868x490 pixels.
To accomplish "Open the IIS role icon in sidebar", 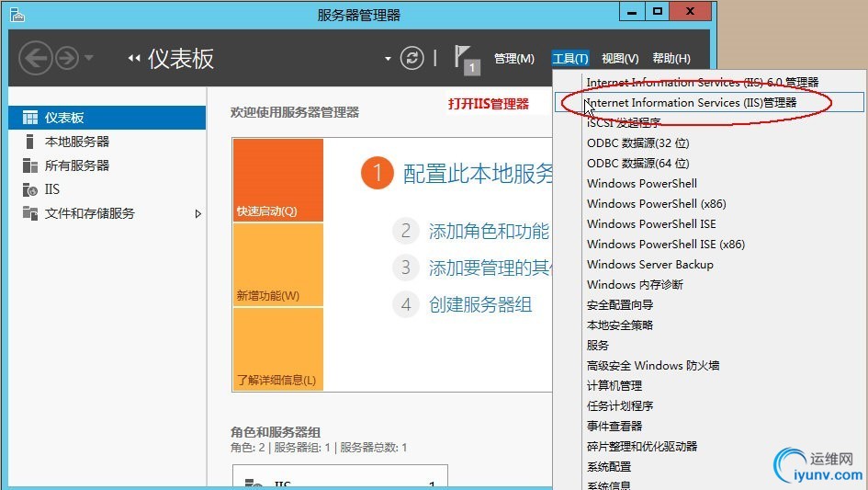I will [x=30, y=189].
